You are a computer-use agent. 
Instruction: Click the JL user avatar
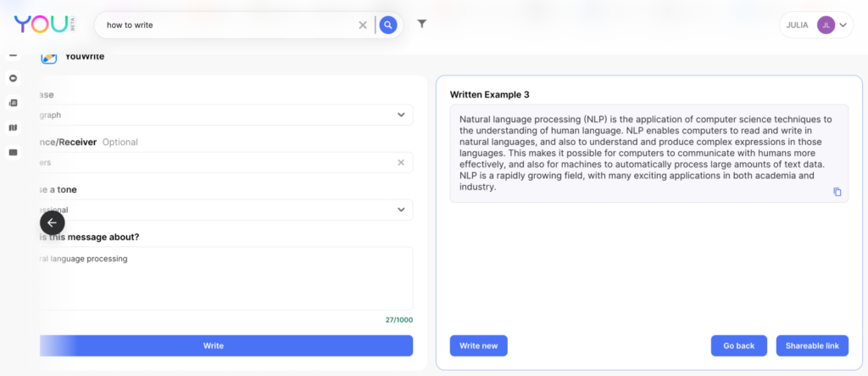tap(826, 25)
